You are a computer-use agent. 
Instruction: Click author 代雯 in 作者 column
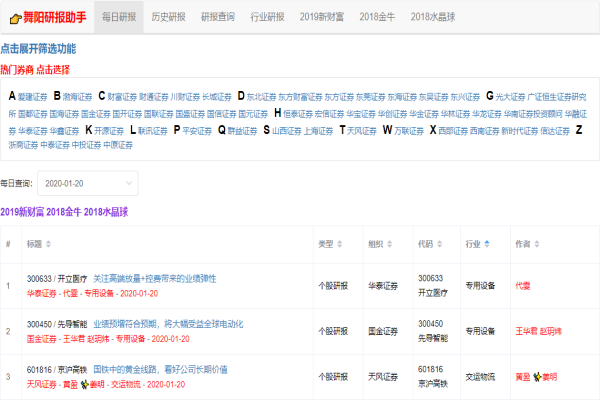click(x=523, y=286)
